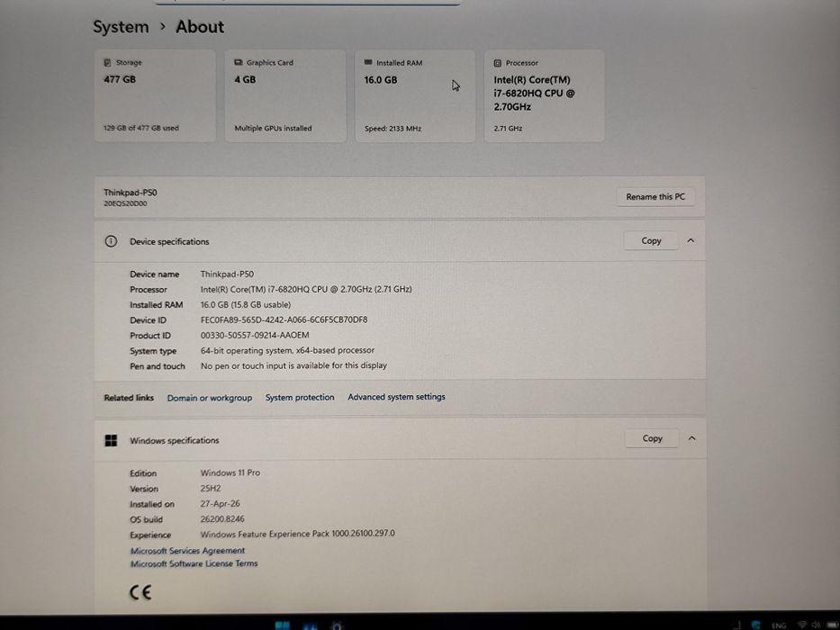Open Domain or workgroup link
Screen dimensions: 840x630
tap(210, 398)
